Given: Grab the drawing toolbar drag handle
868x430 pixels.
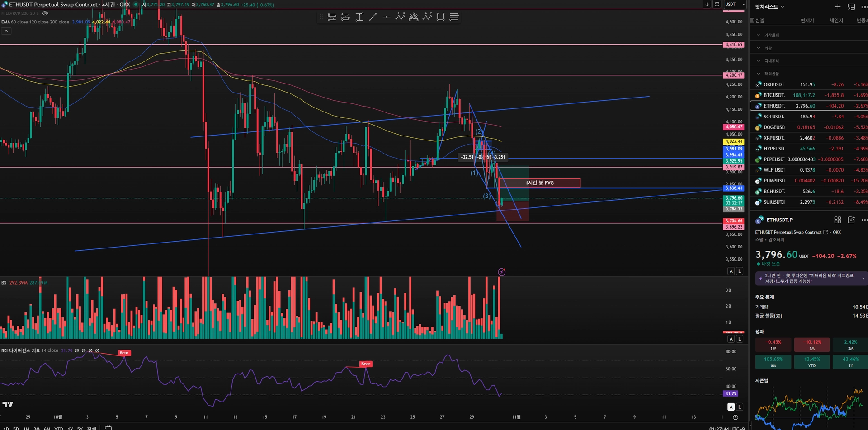Looking at the screenshot, I should tap(321, 17).
